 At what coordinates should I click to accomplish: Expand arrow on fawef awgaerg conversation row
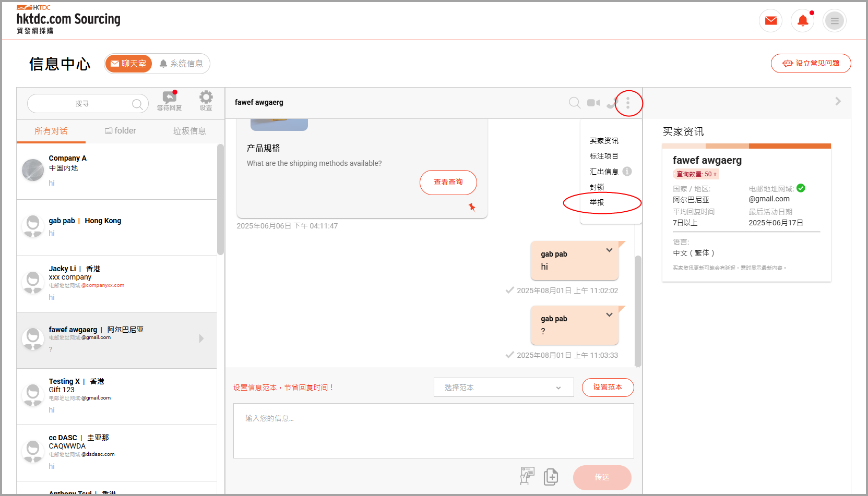coord(201,338)
